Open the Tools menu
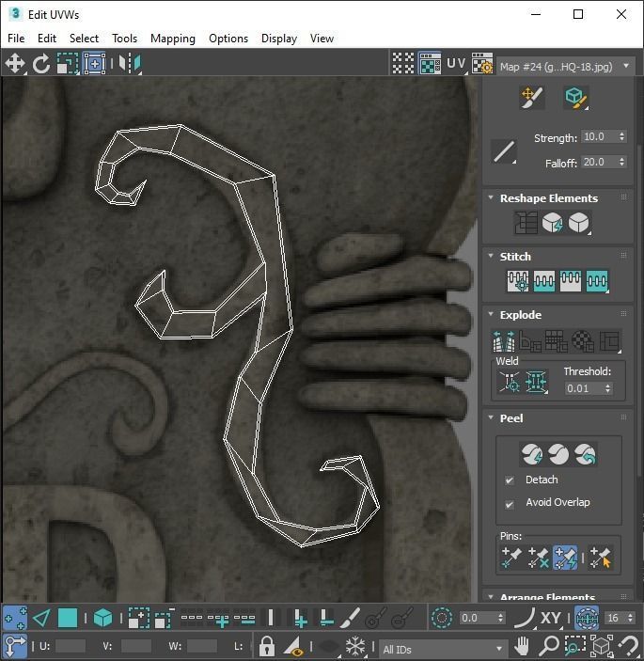644x661 pixels. click(x=124, y=39)
